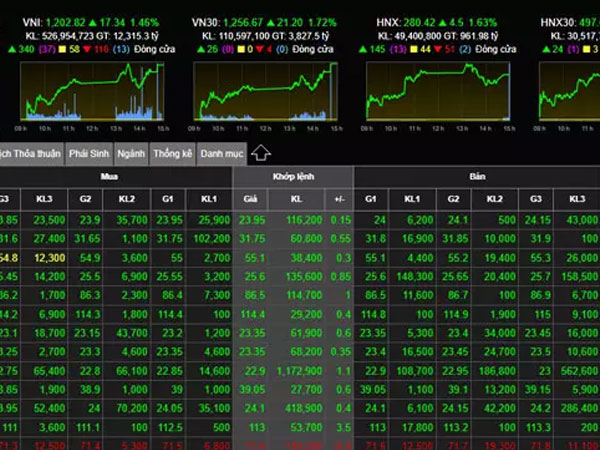The image size is (600, 450).
Task: Open the Thỏa thuận tab
Action: coord(30,154)
